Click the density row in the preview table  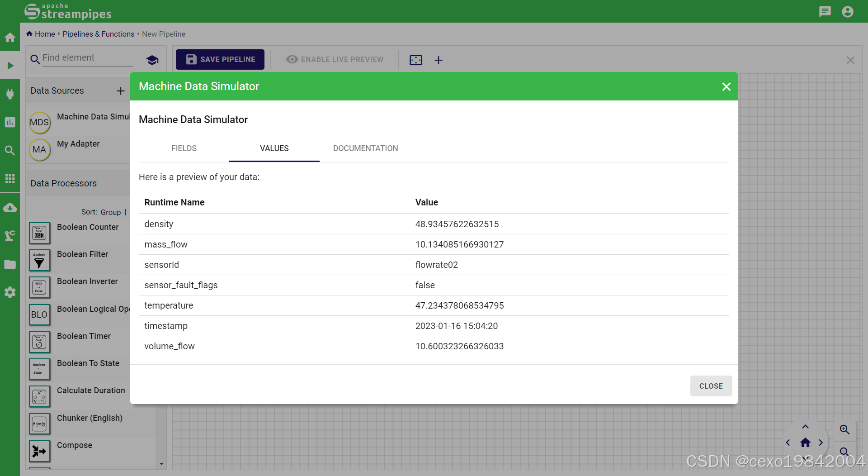tap(434, 224)
